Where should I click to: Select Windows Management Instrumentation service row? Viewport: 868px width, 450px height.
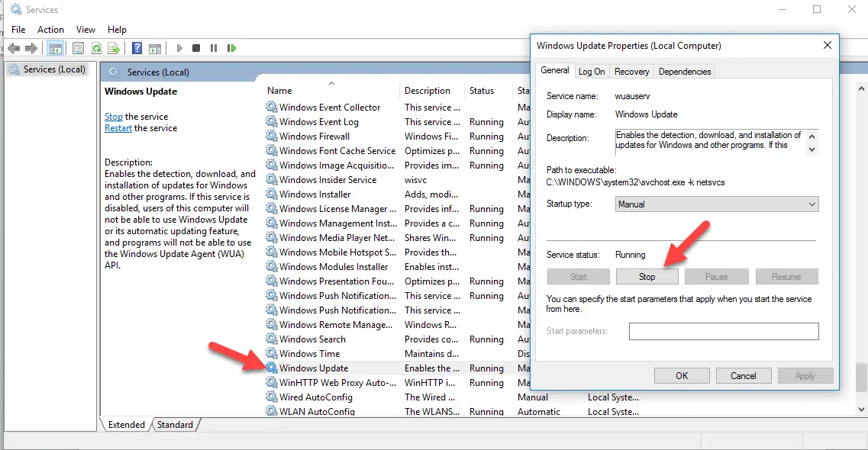click(398, 223)
